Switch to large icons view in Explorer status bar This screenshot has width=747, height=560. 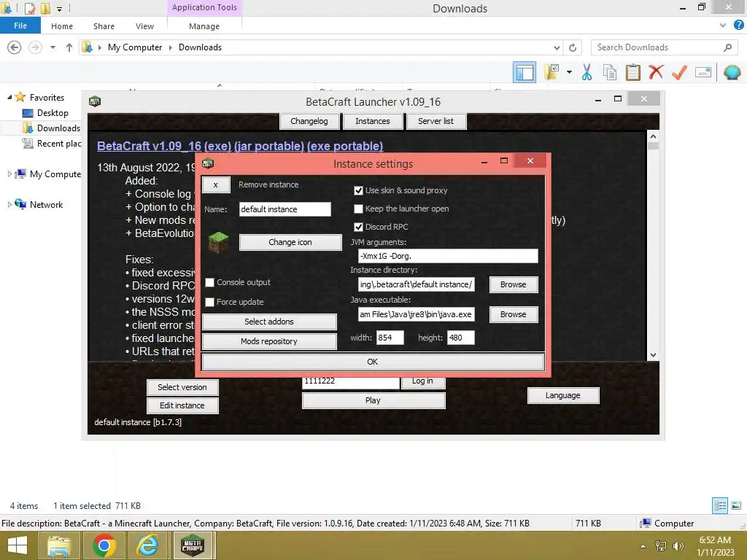736,506
